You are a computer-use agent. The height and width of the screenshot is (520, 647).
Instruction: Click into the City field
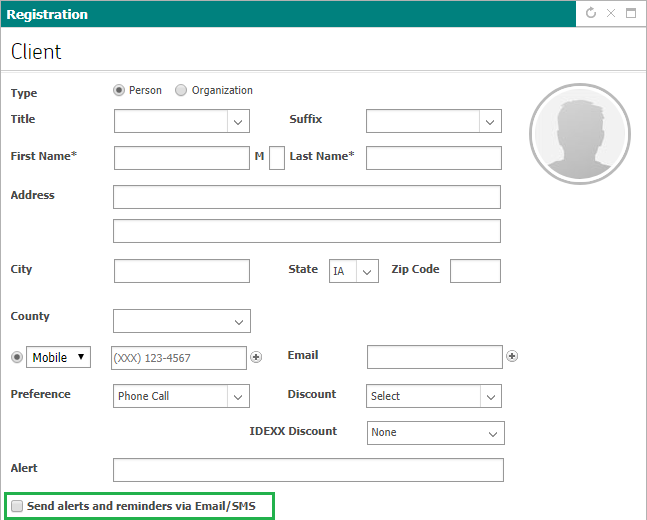(x=182, y=271)
